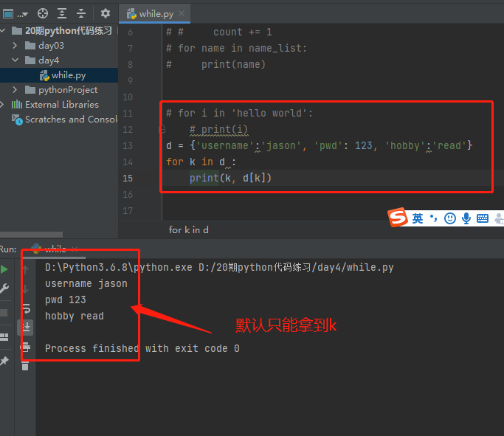Click the print(k, d[k]) code line
Image resolution: width=504 pixels, height=436 pixels.
pos(230,178)
